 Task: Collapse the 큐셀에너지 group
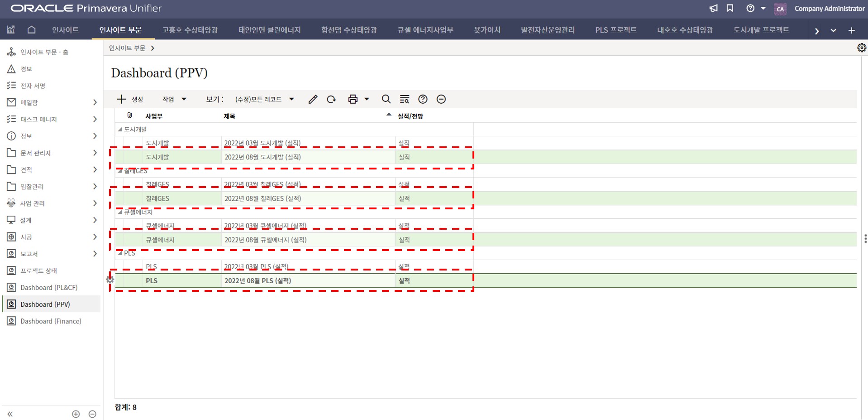pos(120,212)
